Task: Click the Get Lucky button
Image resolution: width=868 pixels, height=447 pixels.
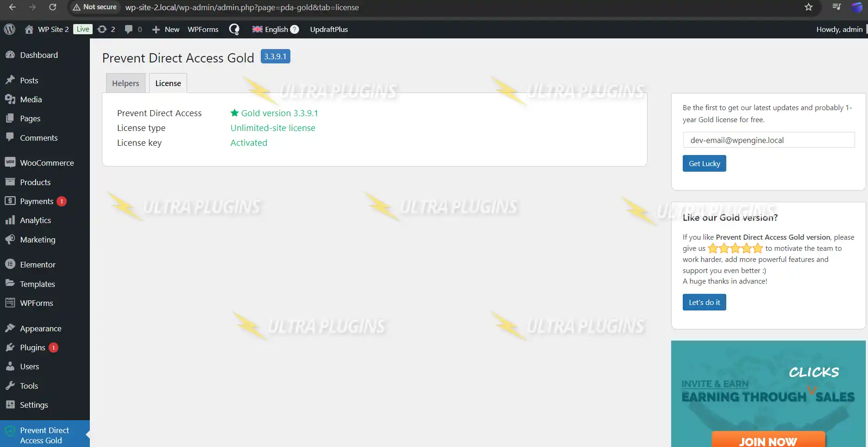Action: tap(704, 163)
